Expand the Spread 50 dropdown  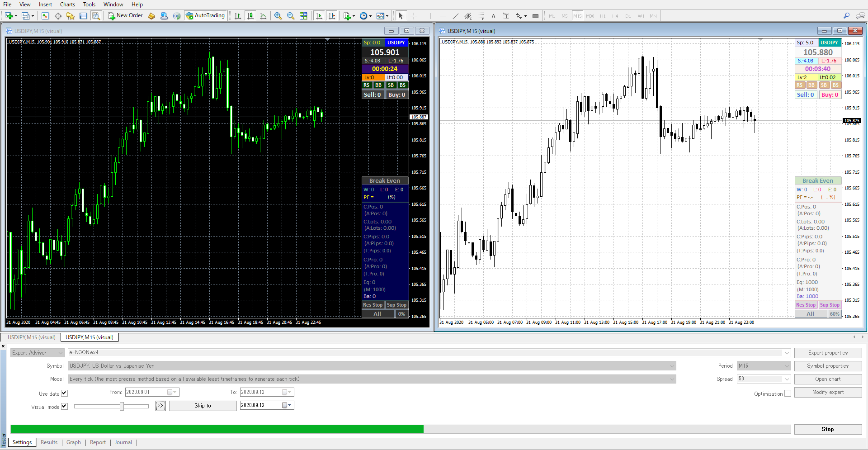[787, 379]
